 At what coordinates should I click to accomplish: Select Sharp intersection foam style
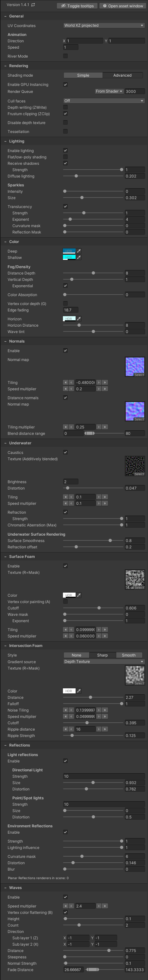tap(103, 655)
